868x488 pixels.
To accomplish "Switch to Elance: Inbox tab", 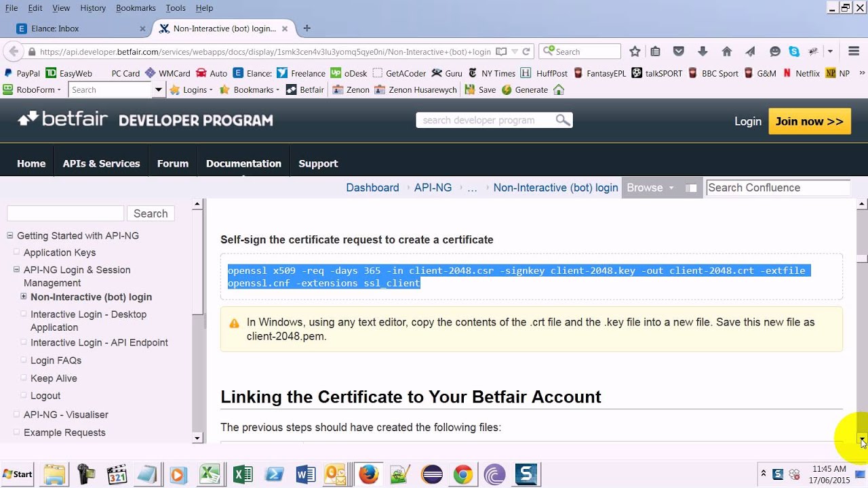I will coord(80,28).
